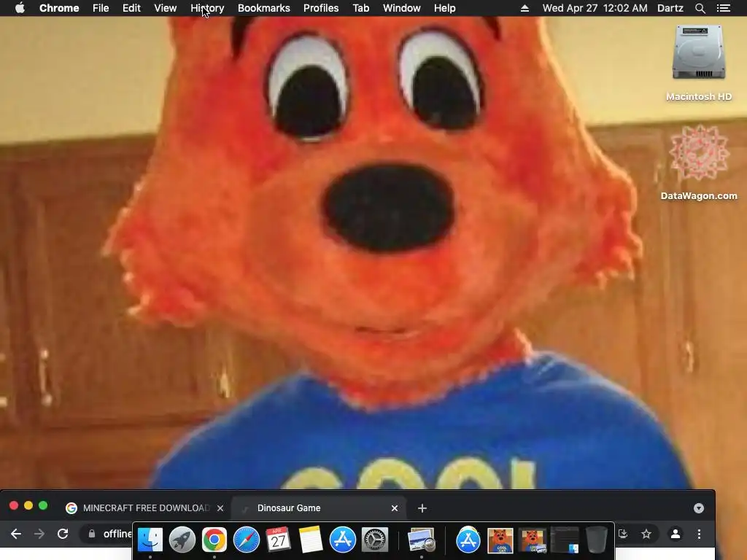The image size is (747, 560).
Task: Open the Apple menu
Action: click(x=20, y=8)
